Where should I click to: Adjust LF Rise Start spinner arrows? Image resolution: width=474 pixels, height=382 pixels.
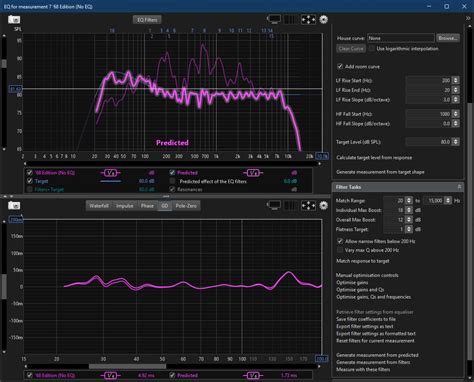point(456,80)
